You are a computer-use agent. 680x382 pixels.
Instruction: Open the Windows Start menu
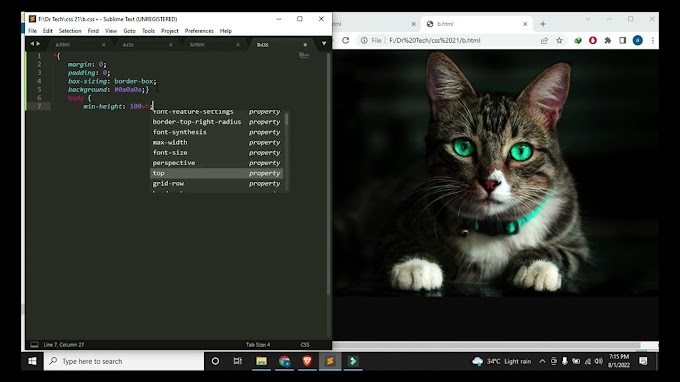coord(32,361)
